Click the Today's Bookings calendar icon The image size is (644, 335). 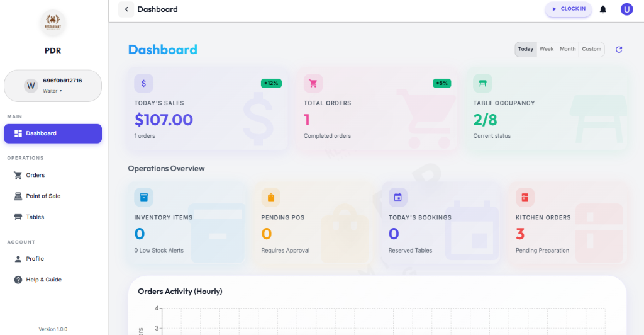pos(397,197)
